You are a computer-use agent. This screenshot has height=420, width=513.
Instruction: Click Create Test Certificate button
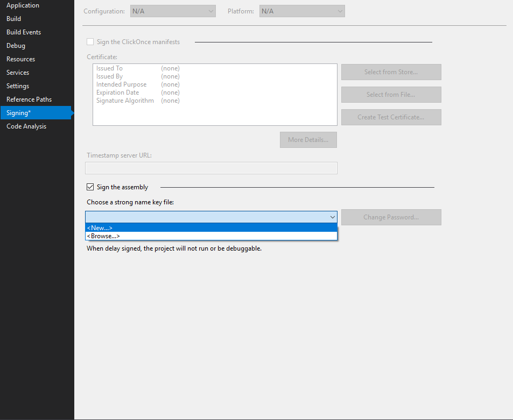(391, 117)
